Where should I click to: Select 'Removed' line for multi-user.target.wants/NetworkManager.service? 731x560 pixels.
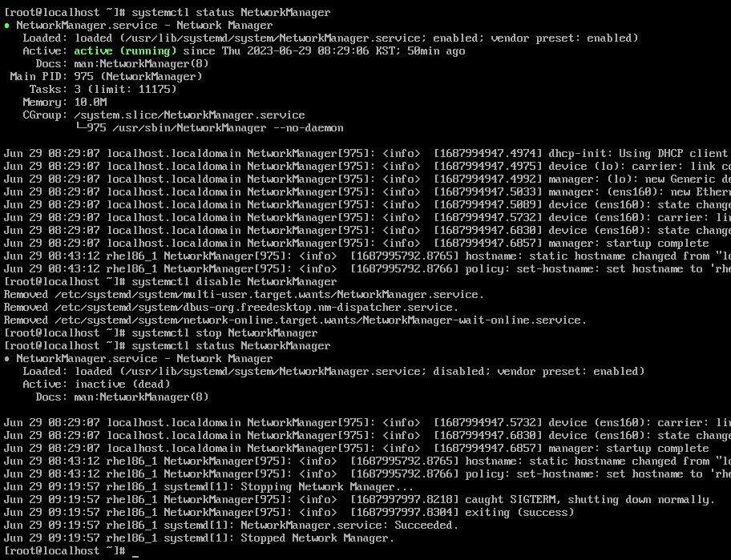coord(244,295)
